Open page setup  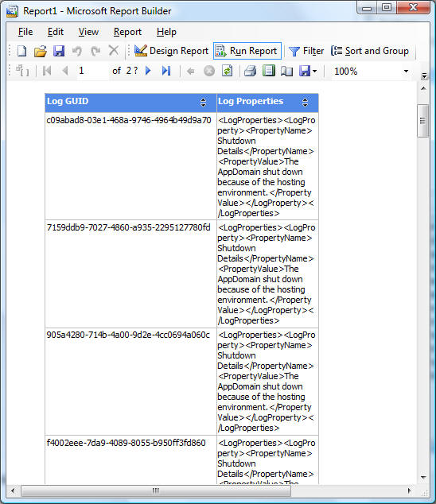pyautogui.click(x=286, y=71)
